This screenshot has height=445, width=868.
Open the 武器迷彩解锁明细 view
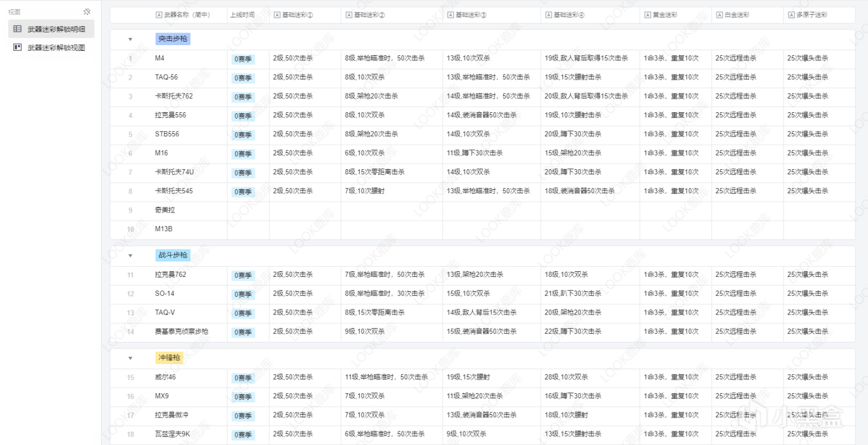point(51,28)
